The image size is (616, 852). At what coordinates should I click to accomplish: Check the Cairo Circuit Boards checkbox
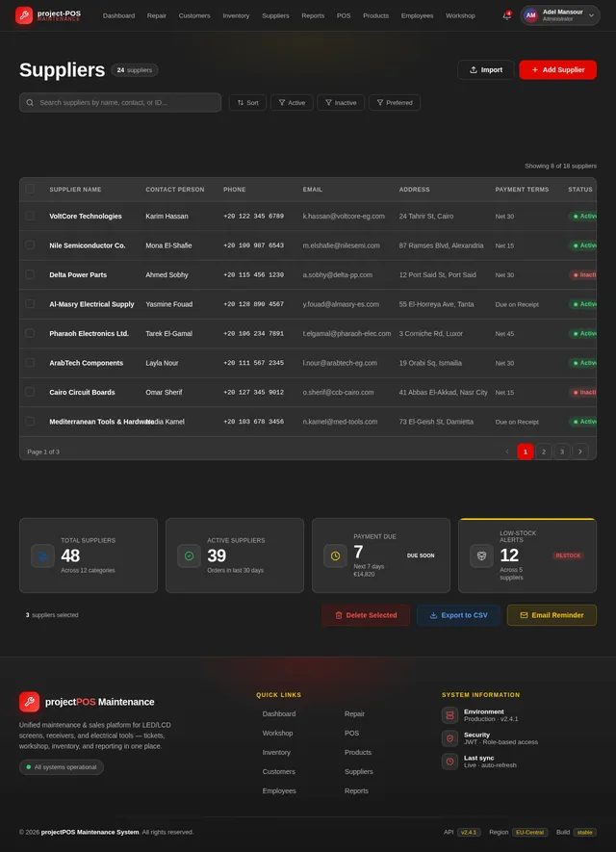[x=30, y=392]
